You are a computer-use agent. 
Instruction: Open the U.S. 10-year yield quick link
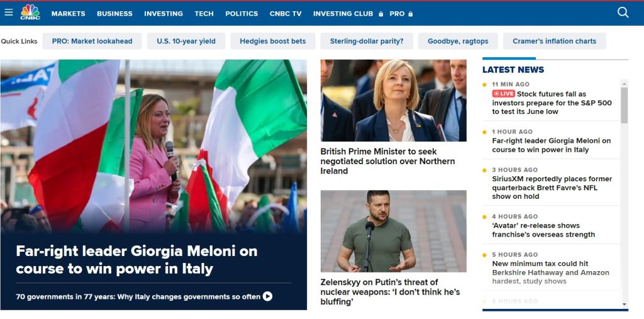pos(186,41)
